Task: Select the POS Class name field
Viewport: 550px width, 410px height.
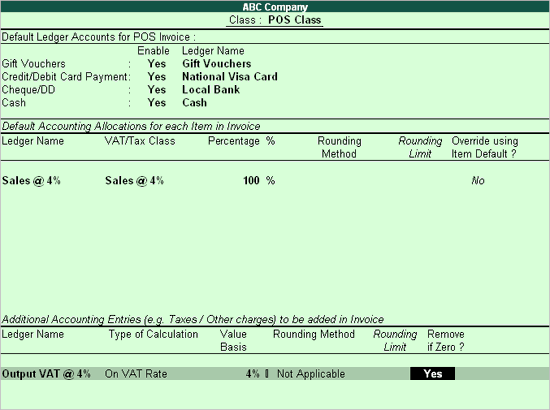Action: pyautogui.click(x=294, y=20)
